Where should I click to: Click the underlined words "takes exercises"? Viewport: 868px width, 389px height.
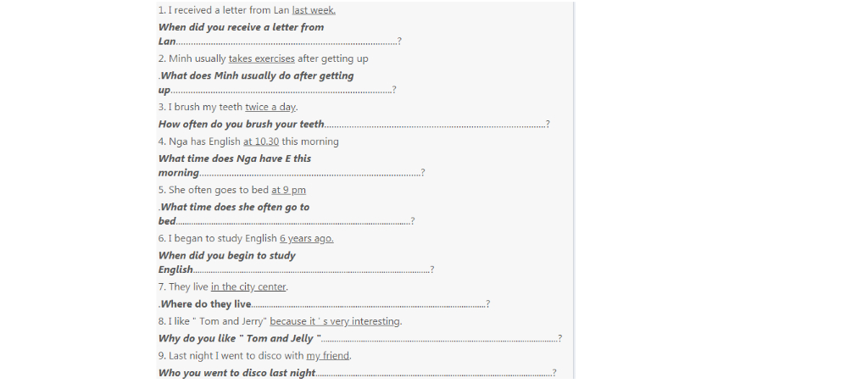261,58
